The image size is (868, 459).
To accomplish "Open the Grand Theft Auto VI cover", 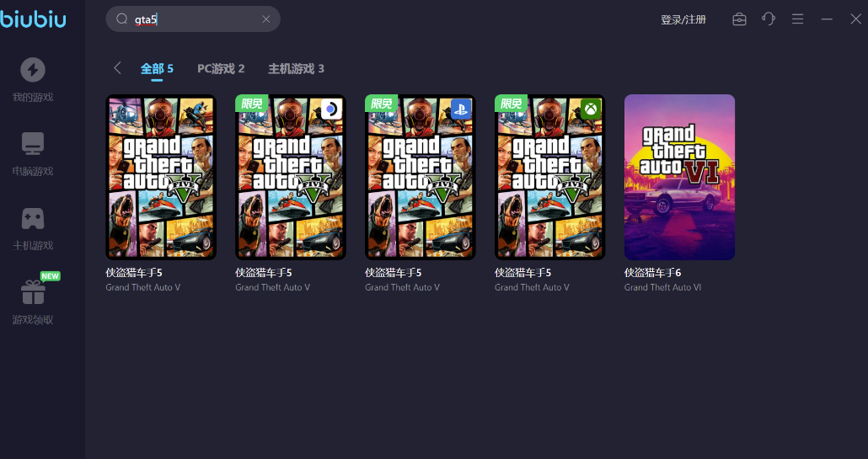I will point(679,177).
